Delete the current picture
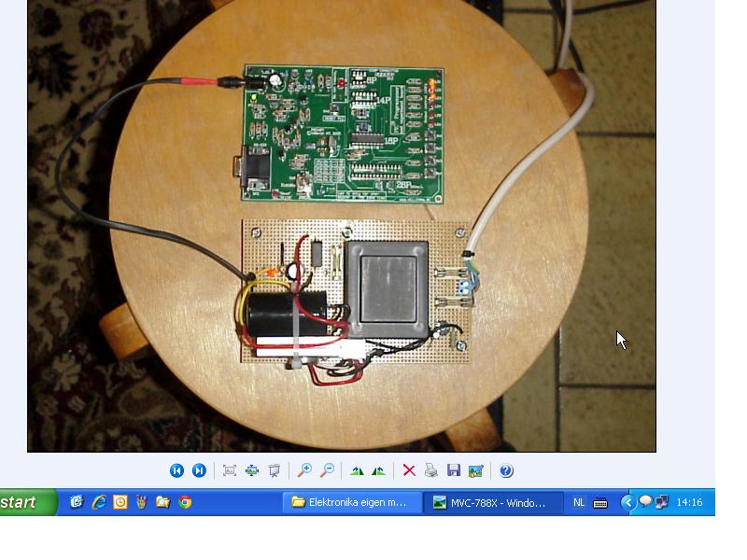This screenshot has height=560, width=747. 409,471
